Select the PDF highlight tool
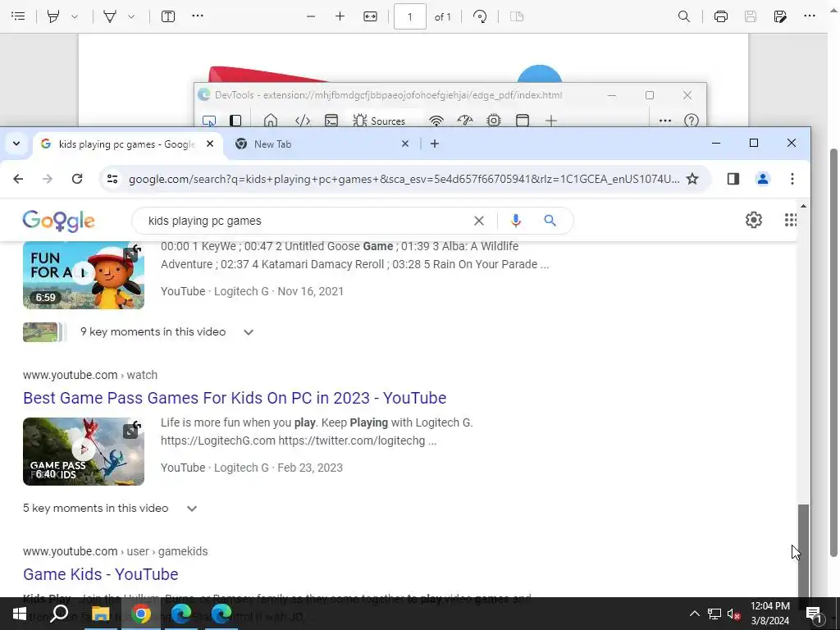840x630 pixels. [x=53, y=16]
